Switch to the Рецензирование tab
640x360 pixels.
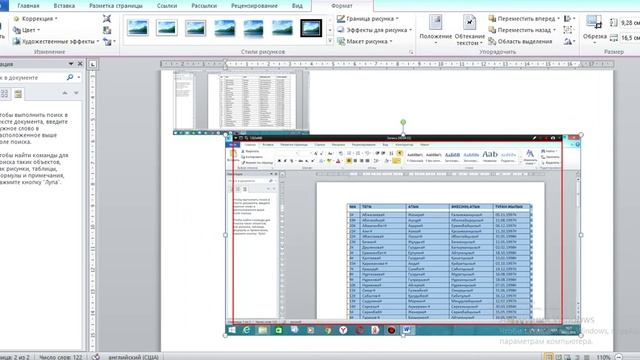254,6
